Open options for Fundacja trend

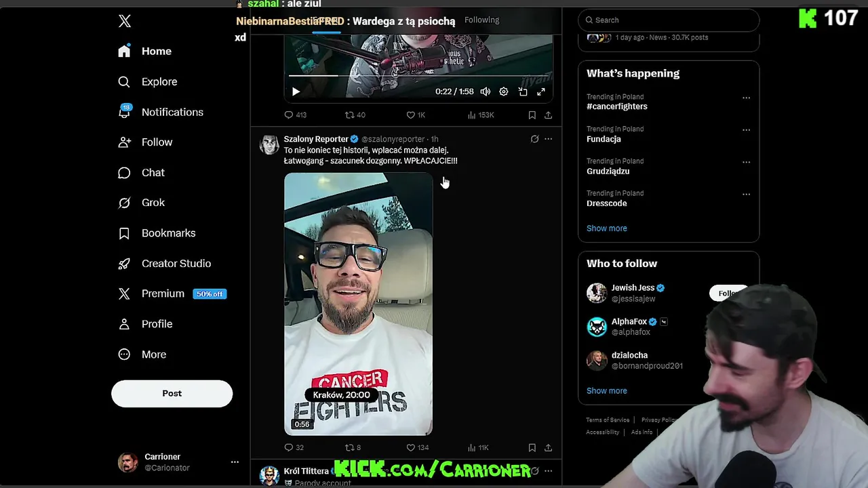point(746,130)
